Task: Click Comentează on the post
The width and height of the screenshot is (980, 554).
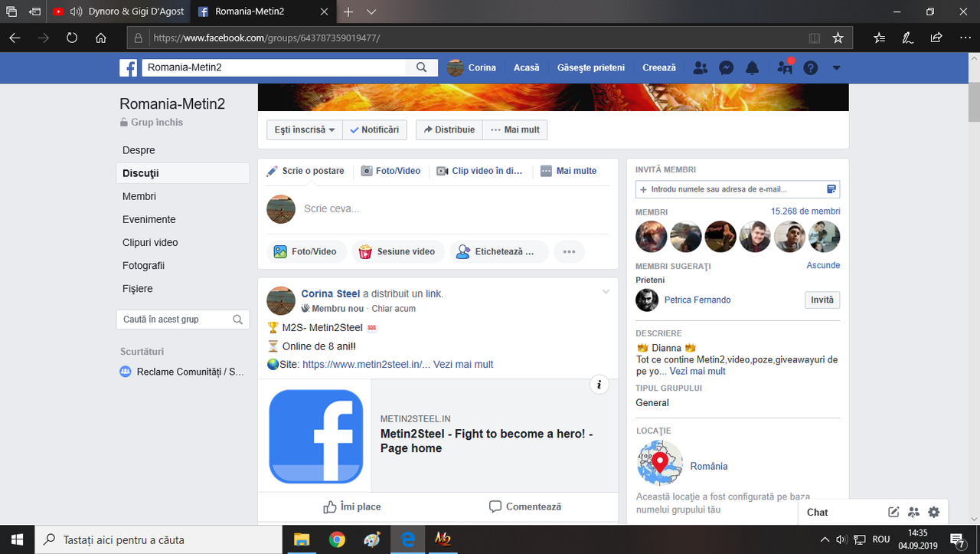Action: pos(525,506)
